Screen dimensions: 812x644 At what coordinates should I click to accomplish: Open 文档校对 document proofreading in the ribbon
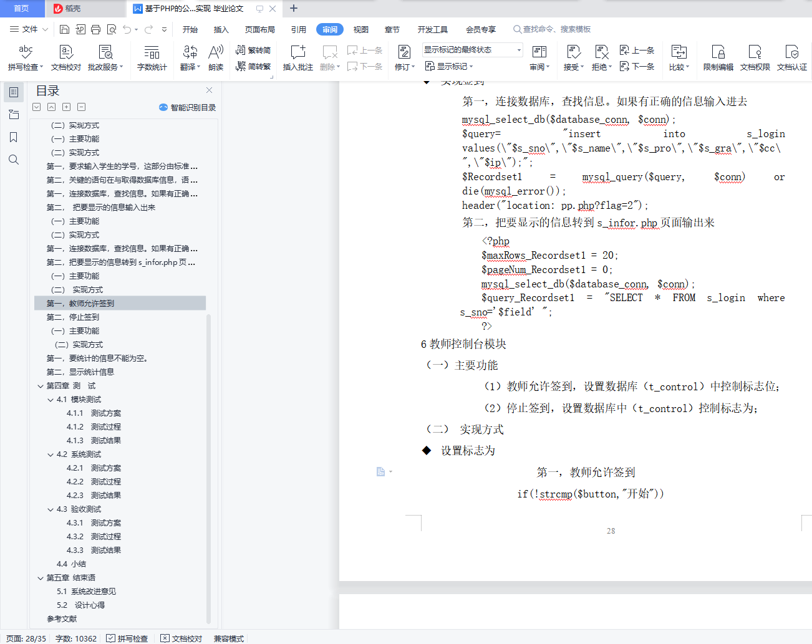[x=66, y=58]
